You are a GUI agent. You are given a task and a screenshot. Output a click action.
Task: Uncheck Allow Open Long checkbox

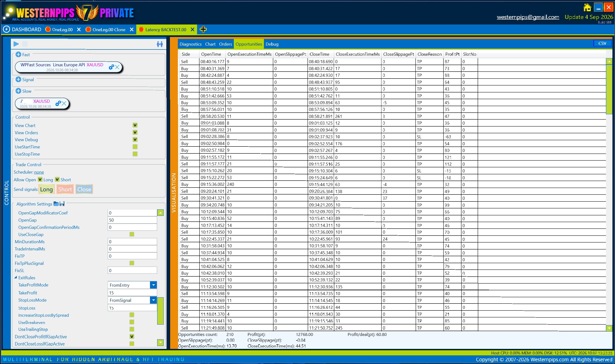point(40,179)
